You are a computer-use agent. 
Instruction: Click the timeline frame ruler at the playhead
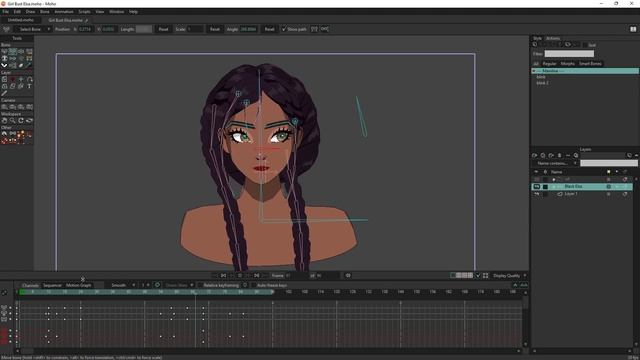[x=195, y=292]
